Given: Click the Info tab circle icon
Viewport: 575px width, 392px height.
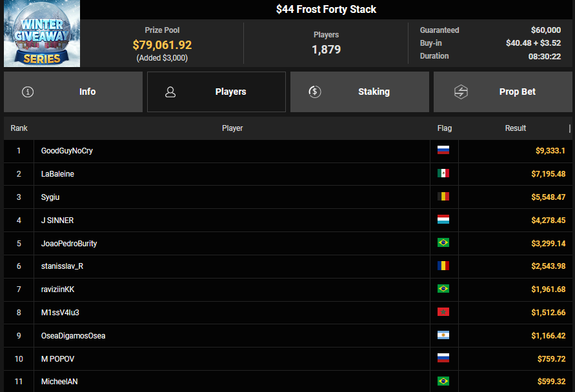Looking at the screenshot, I should click(28, 92).
